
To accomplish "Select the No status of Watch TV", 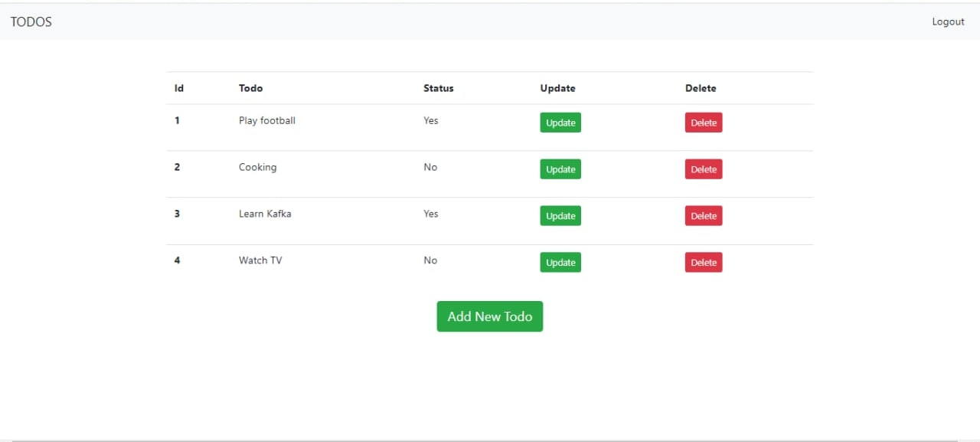I will pyautogui.click(x=430, y=260).
